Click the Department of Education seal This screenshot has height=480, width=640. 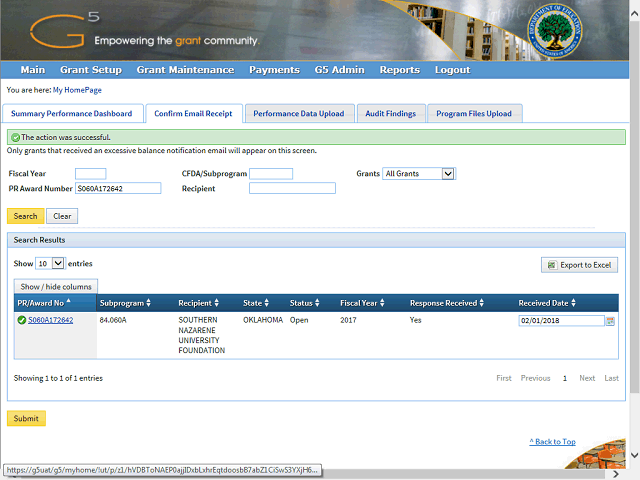[x=554, y=31]
